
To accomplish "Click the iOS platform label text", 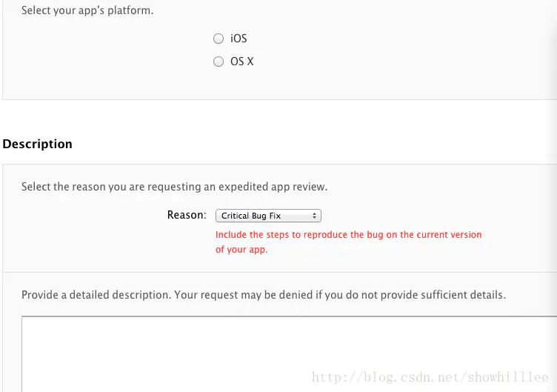I will (239, 39).
